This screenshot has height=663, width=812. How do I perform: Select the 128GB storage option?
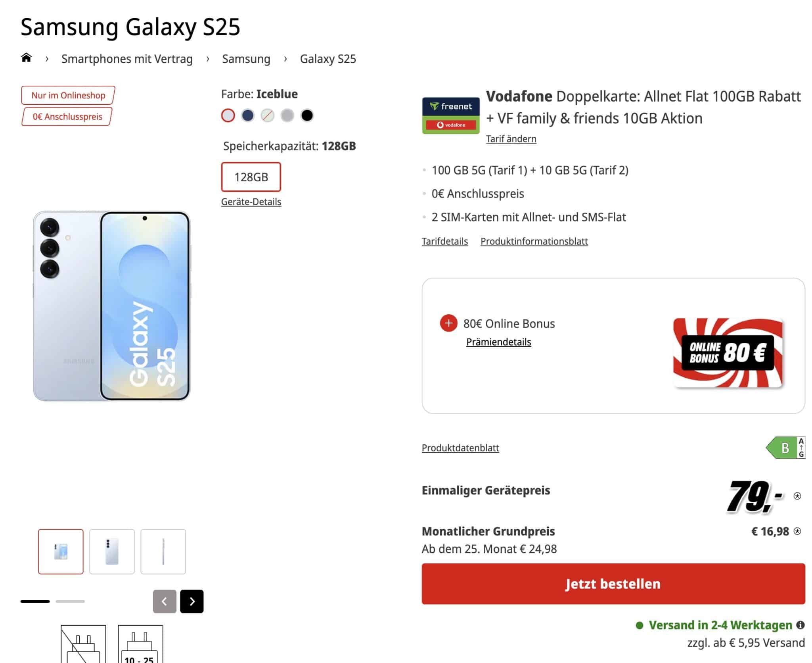251,177
